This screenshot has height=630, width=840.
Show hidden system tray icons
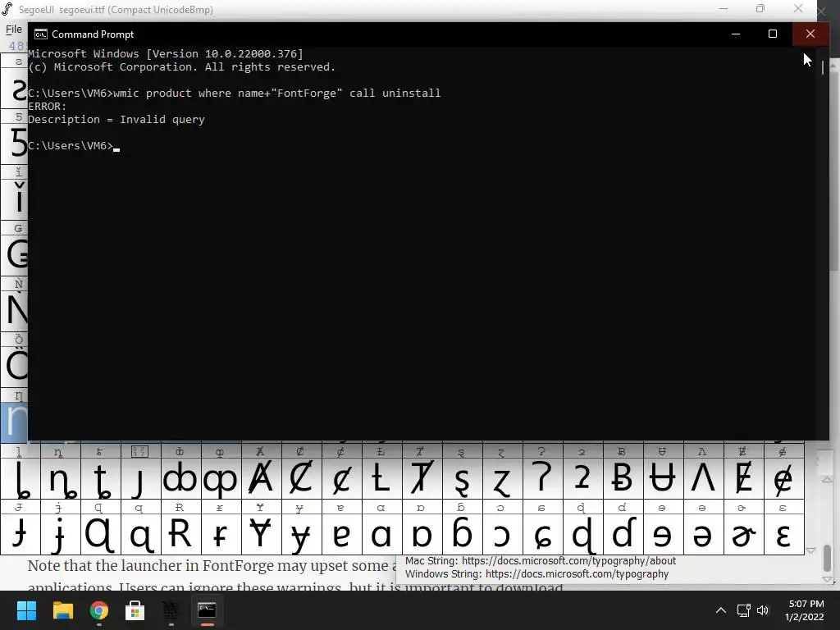tap(721, 610)
